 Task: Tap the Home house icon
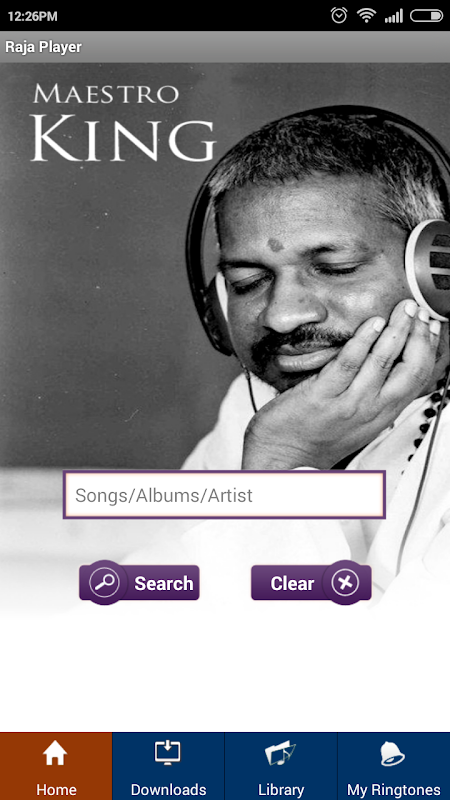tap(55, 754)
